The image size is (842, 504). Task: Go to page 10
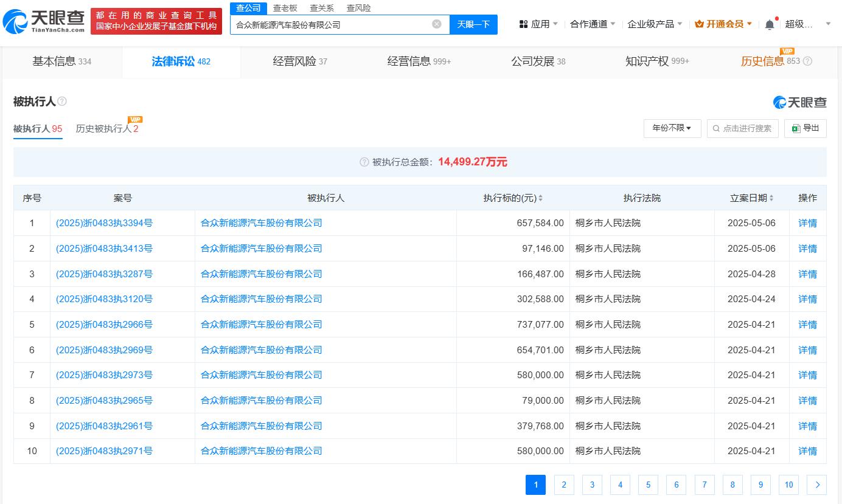788,485
